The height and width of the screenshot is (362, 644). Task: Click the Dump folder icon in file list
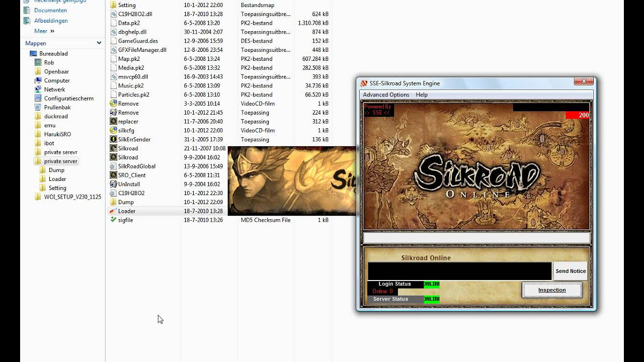click(113, 202)
